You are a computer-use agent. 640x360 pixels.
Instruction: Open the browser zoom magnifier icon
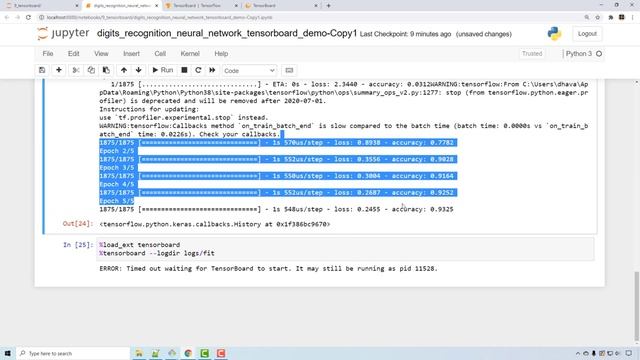pyautogui.click(x=587, y=17)
